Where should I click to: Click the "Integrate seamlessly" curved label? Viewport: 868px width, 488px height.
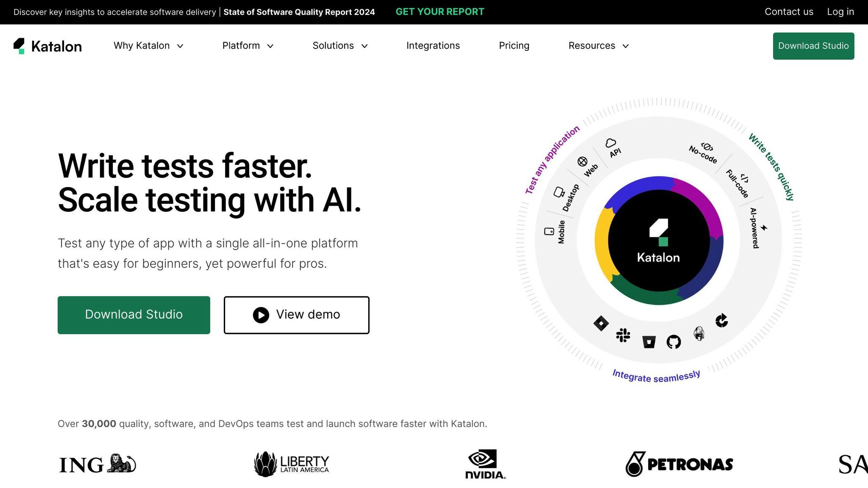[656, 376]
